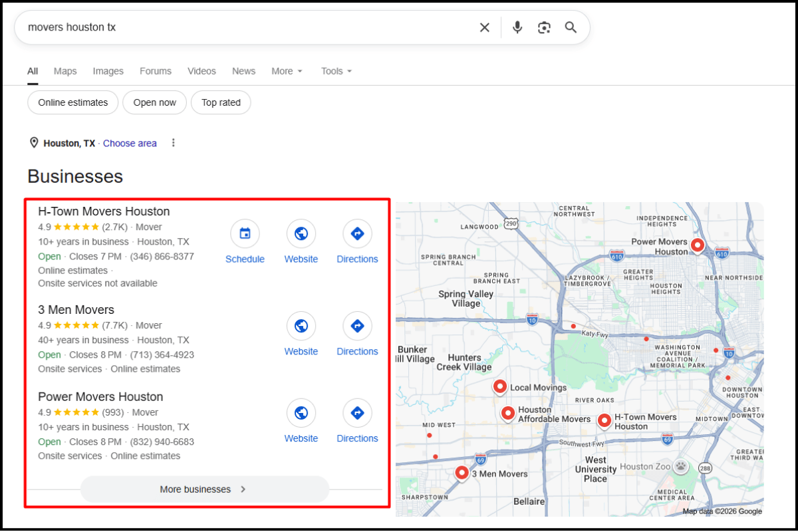Screen dimensions: 798x532
Task: Get Directions icon for H-Town Movers Houston
Action: [357, 233]
